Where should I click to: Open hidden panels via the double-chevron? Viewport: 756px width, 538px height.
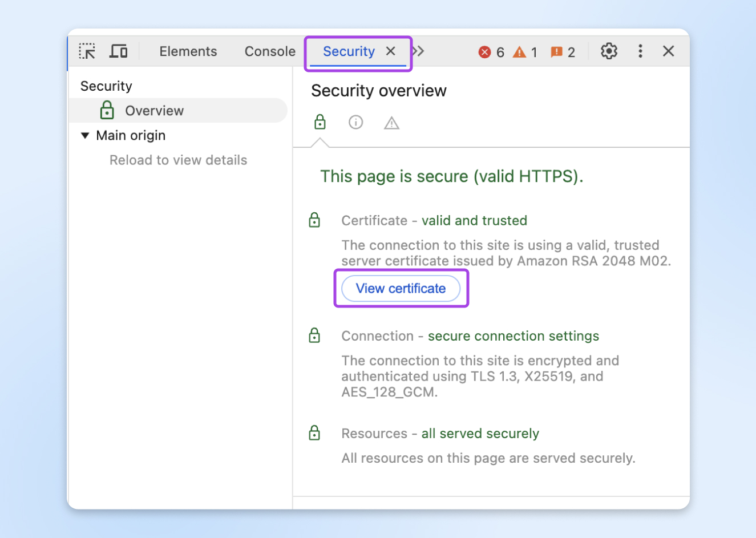point(418,51)
